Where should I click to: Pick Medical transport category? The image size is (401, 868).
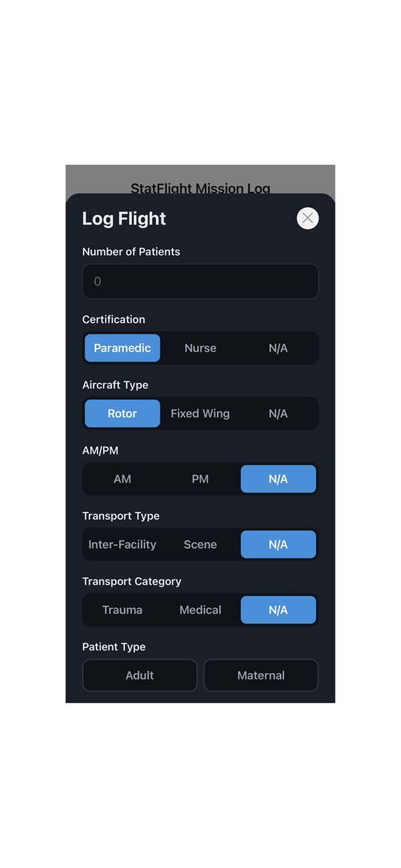pos(200,610)
